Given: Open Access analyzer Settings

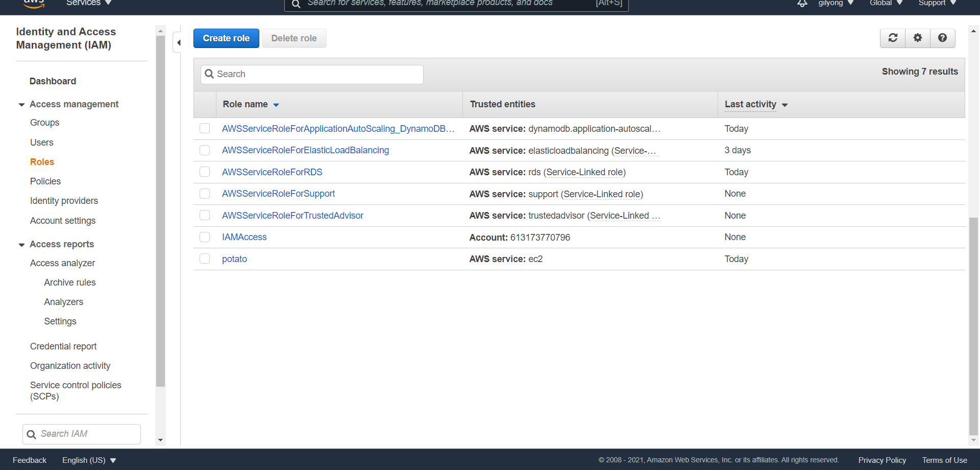Looking at the screenshot, I should [60, 321].
